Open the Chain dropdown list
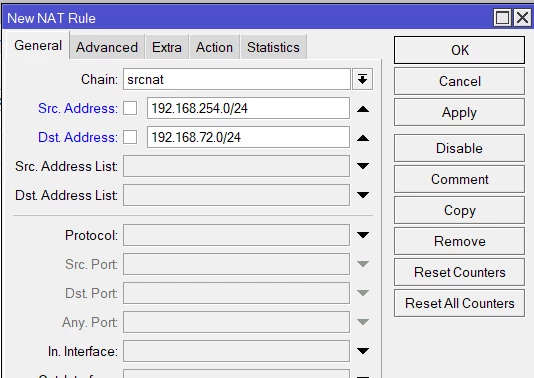Screen dimensions: 534x378 [x=362, y=79]
